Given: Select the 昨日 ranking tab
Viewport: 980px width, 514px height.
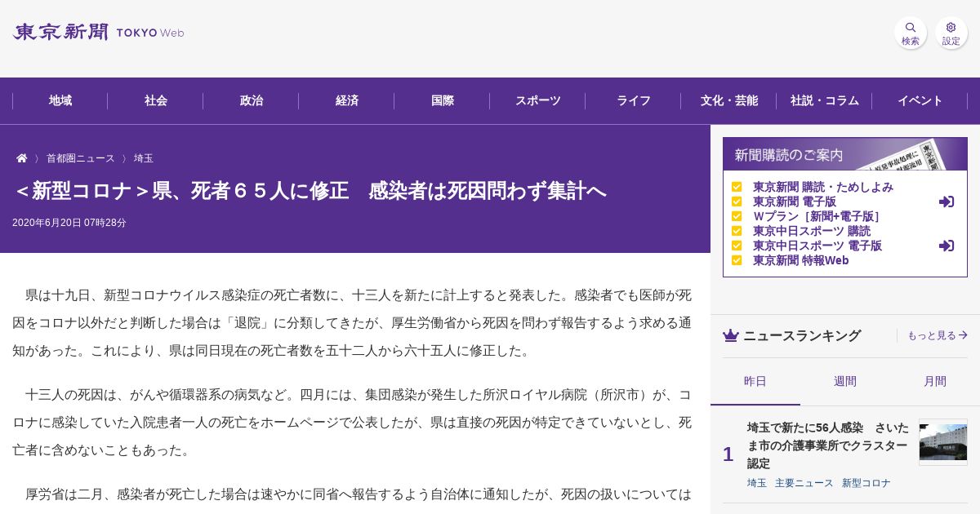Looking at the screenshot, I should tap(755, 381).
